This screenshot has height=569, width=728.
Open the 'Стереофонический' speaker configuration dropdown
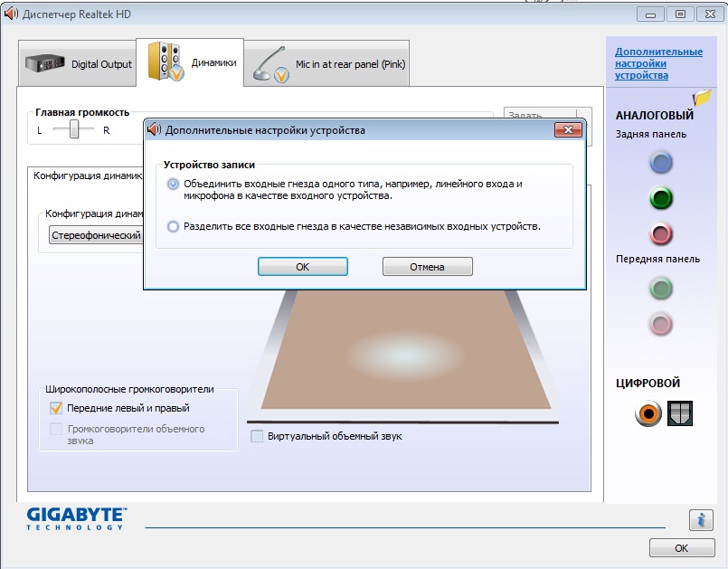(x=96, y=235)
